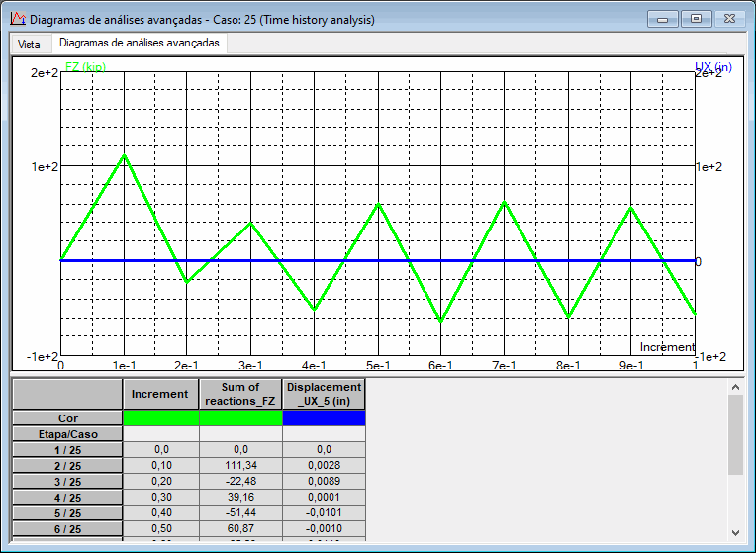Image resolution: width=756 pixels, height=553 pixels.
Task: Select the Displacement_UX_5 column header
Action: click(324, 394)
